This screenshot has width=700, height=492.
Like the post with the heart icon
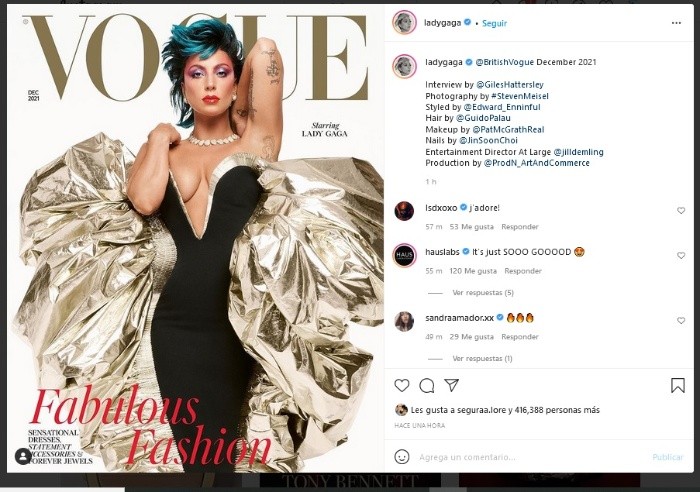click(402, 385)
